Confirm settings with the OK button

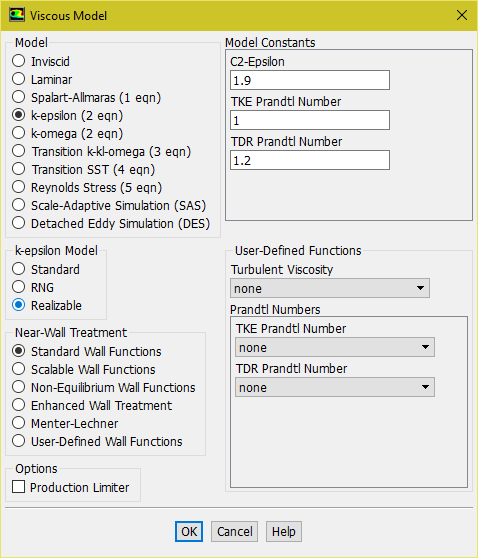click(x=189, y=532)
